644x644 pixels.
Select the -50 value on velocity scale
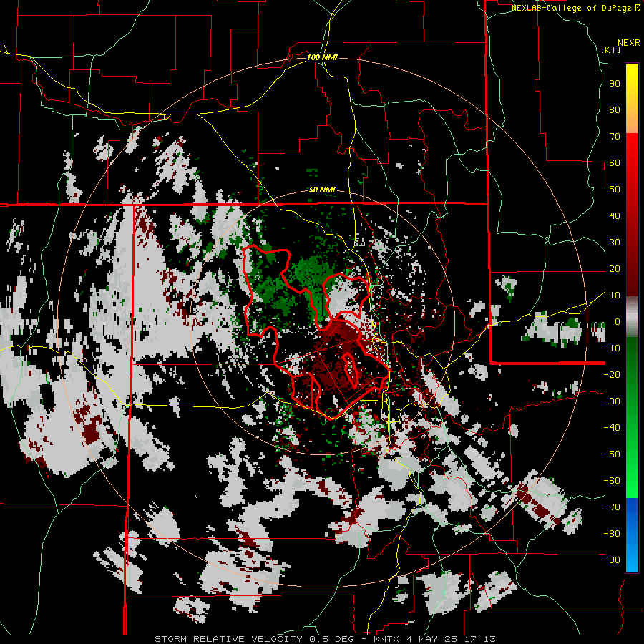click(612, 454)
